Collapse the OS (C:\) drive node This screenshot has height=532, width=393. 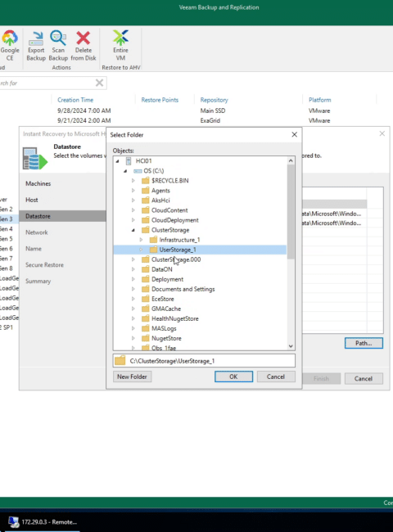pyautogui.click(x=125, y=171)
